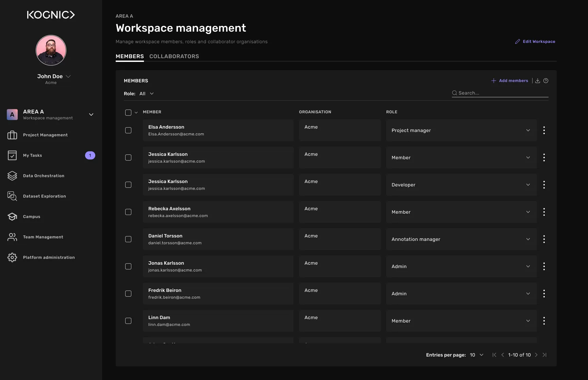Viewport: 588px width, 380px height.
Task: Click the download members icon
Action: coord(538,81)
